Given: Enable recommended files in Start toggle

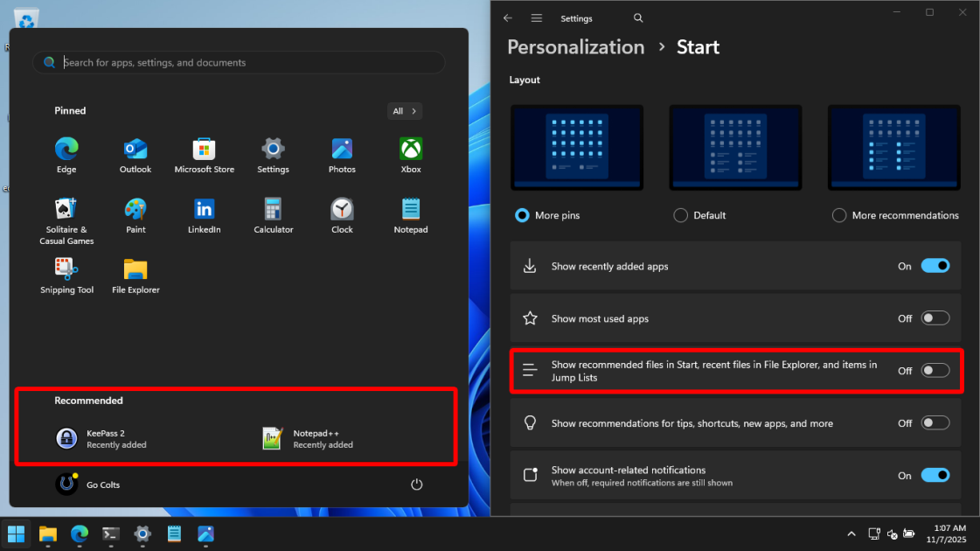Looking at the screenshot, I should coord(935,370).
